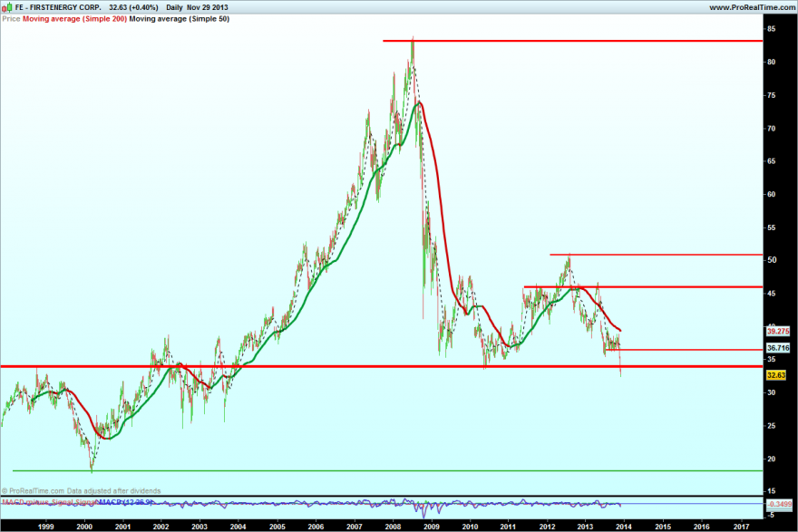798x532 pixels.
Task: Click the Price legend label
Action: tap(11, 19)
